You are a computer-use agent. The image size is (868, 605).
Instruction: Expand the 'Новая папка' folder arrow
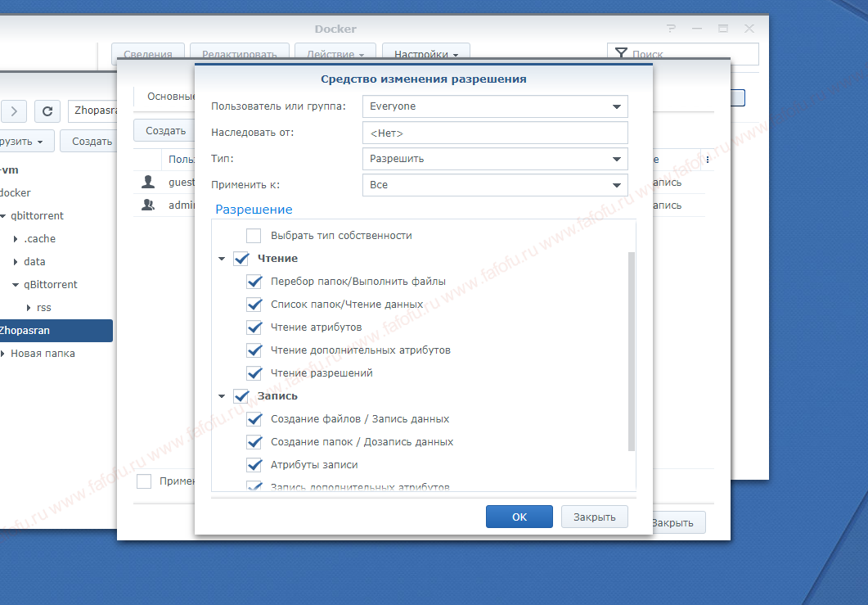pos(2,354)
